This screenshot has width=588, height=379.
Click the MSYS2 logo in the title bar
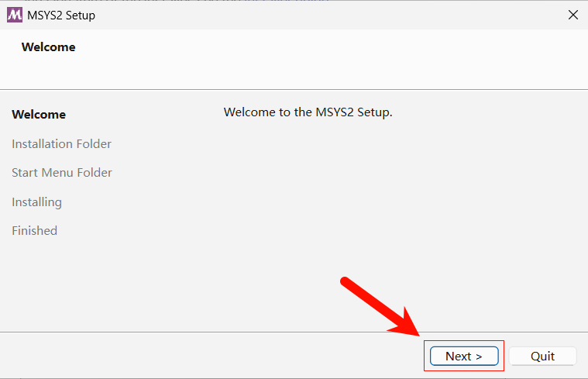pyautogui.click(x=14, y=15)
